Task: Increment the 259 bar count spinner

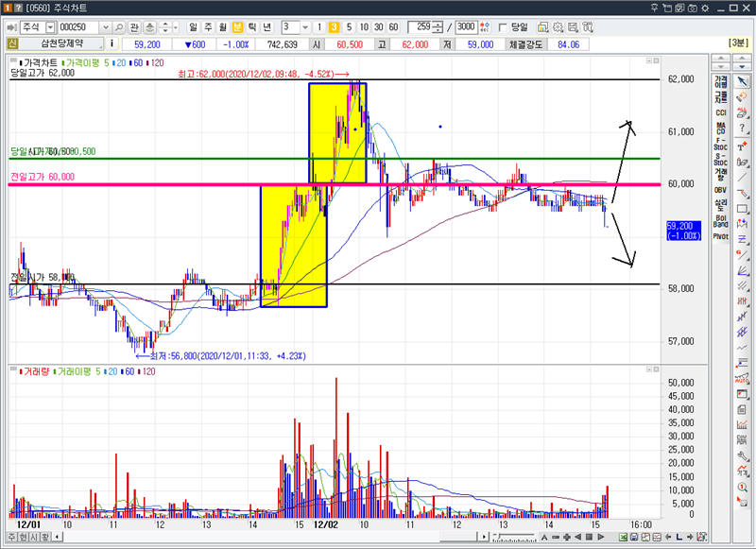Action: tap(438, 25)
